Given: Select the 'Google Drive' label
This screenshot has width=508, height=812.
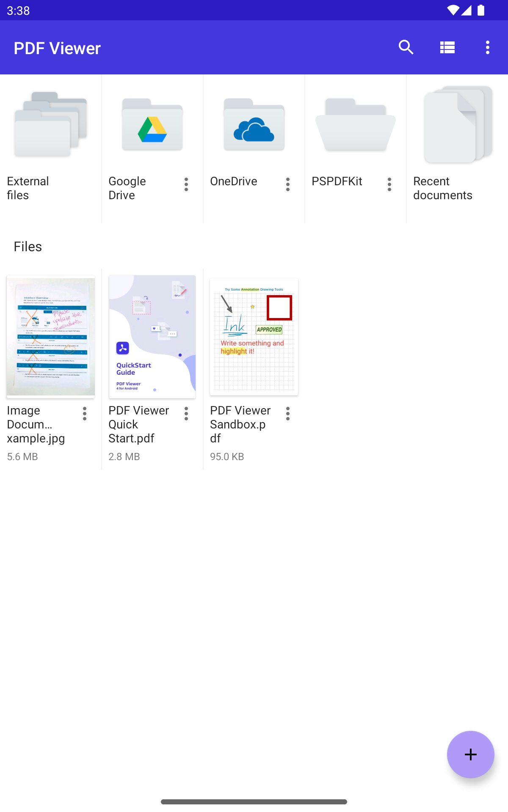Looking at the screenshot, I should (x=127, y=188).
